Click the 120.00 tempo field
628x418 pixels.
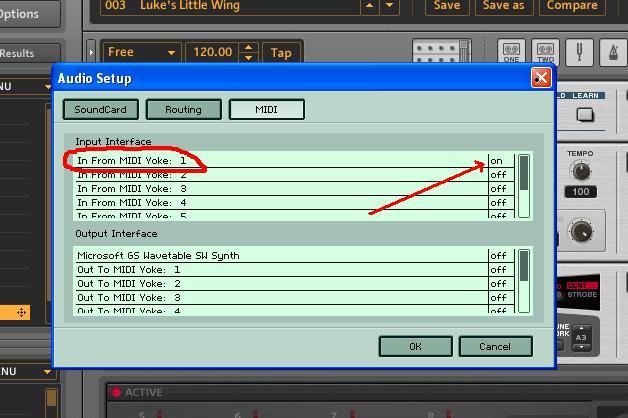(x=212, y=52)
